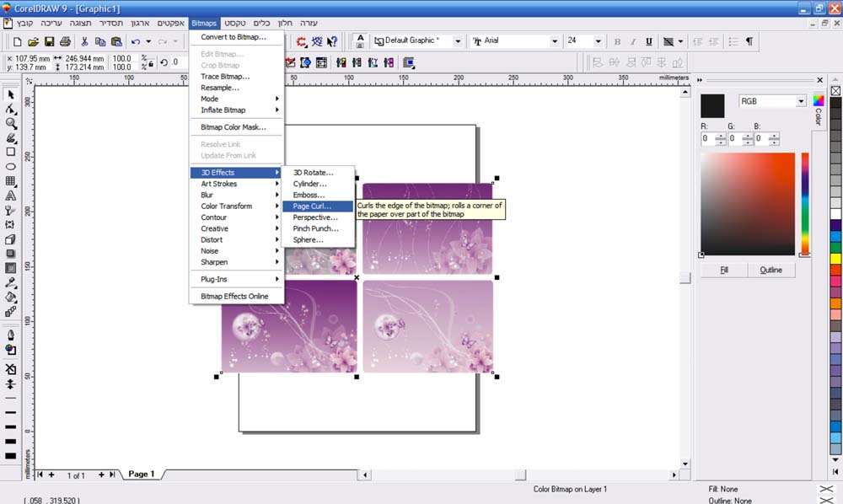The width and height of the screenshot is (843, 504).
Task: Expand the Art Strokes submenu
Action: click(237, 184)
